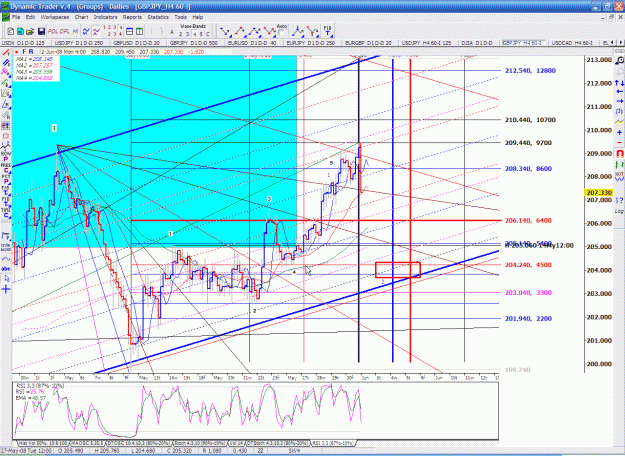Switch to EURGBP D1 D-D 20 tab
This screenshot has height=456, width=625.
pos(369,43)
